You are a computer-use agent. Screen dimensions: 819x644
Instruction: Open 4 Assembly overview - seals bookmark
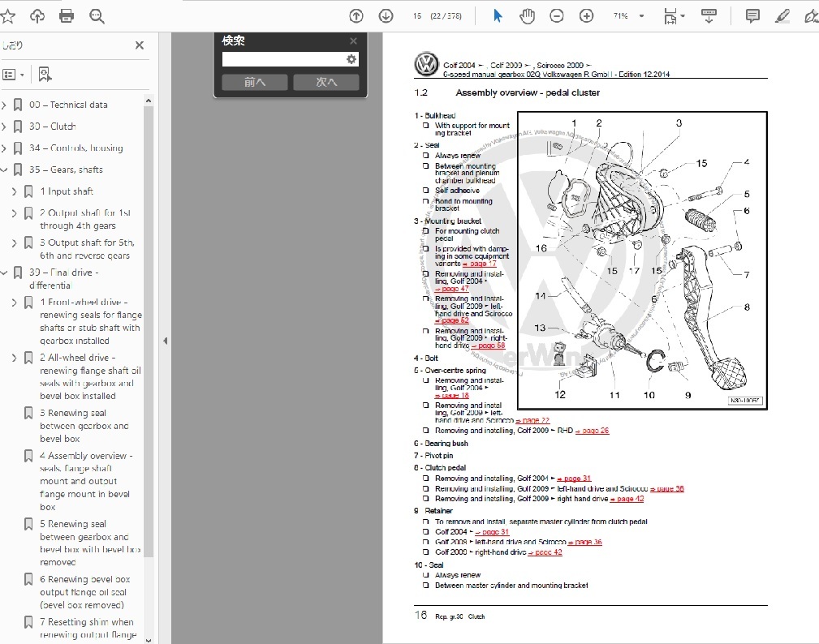point(86,481)
